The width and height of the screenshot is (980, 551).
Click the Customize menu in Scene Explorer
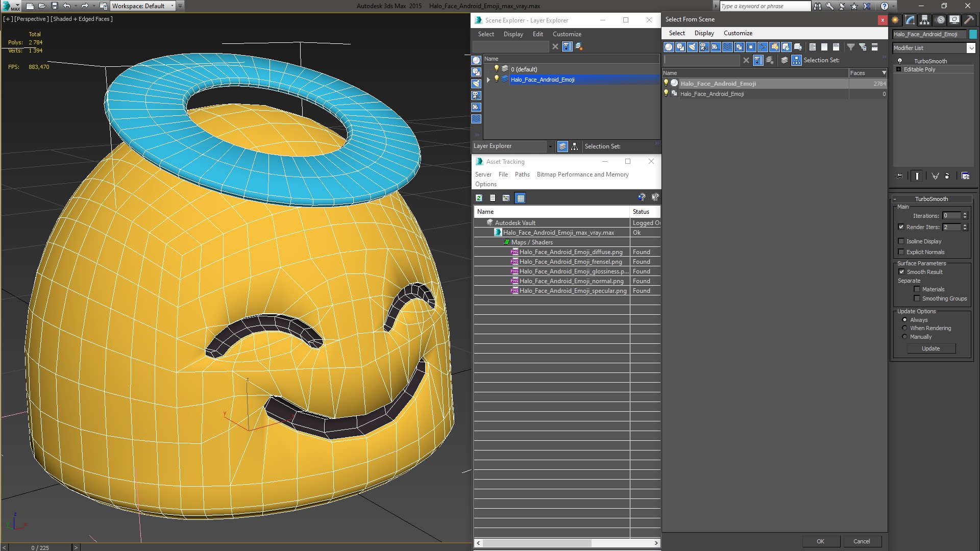[x=568, y=34]
